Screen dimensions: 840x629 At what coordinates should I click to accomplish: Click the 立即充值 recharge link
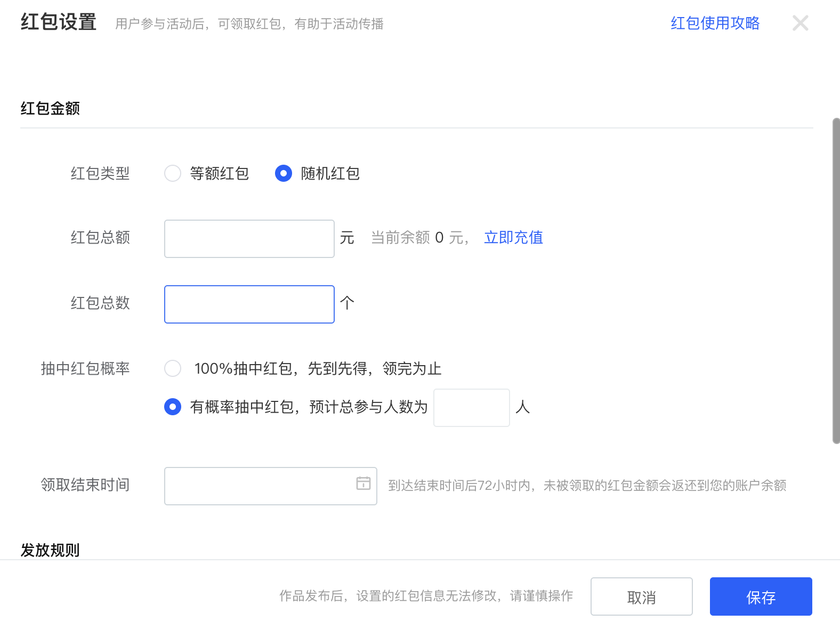[x=513, y=238]
